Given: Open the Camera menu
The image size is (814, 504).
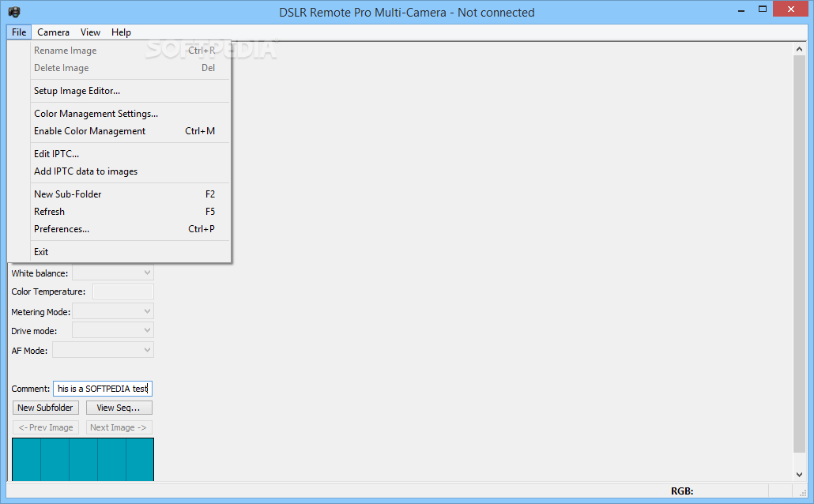Looking at the screenshot, I should pos(53,32).
